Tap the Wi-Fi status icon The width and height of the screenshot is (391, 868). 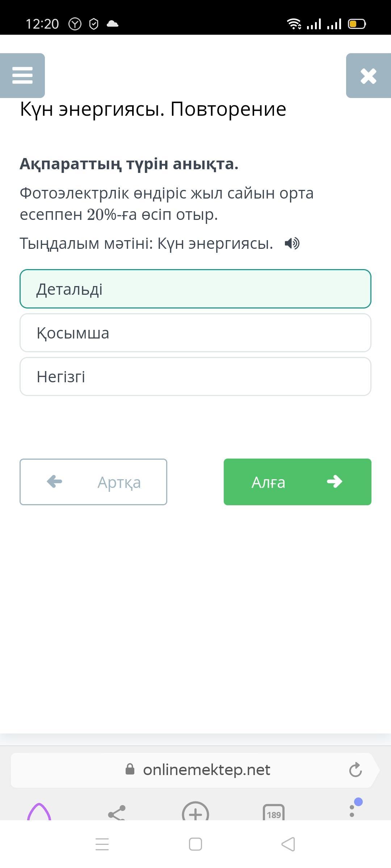point(294,24)
